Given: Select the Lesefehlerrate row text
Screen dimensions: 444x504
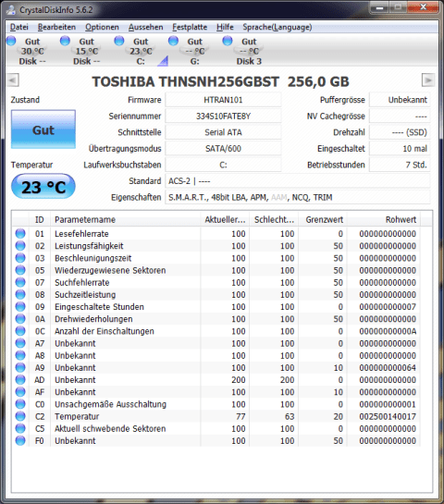Looking at the screenshot, I should [x=81, y=234].
